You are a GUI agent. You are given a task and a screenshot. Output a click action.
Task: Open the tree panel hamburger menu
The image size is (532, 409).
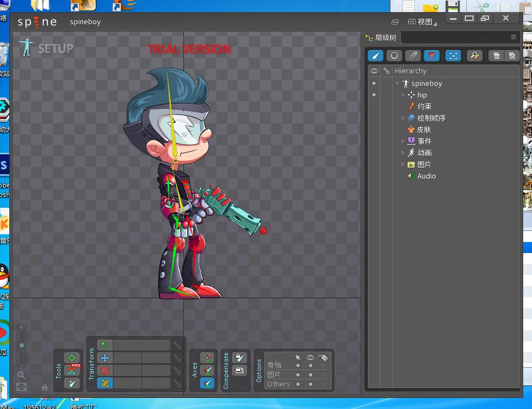pos(513,37)
